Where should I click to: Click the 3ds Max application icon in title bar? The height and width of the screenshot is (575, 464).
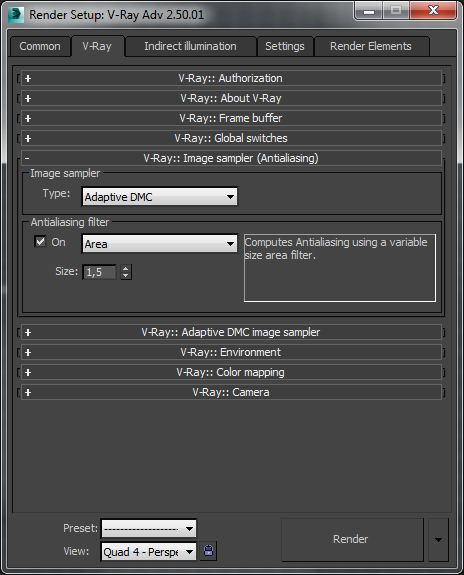[x=16, y=15]
